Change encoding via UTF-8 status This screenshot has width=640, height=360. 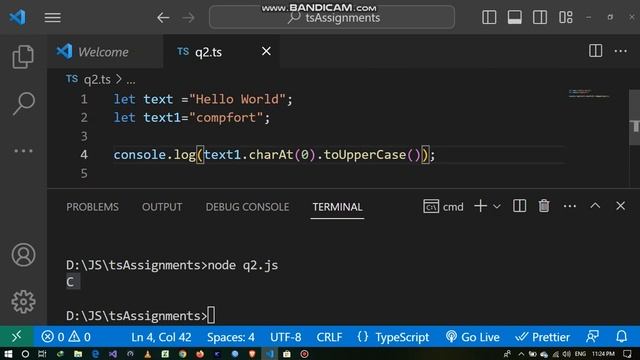tap(285, 337)
